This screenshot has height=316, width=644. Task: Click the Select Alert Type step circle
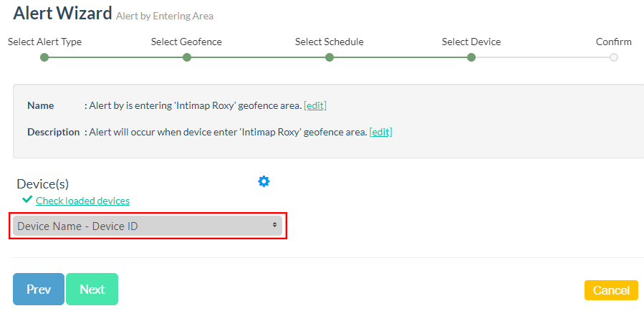click(x=44, y=57)
